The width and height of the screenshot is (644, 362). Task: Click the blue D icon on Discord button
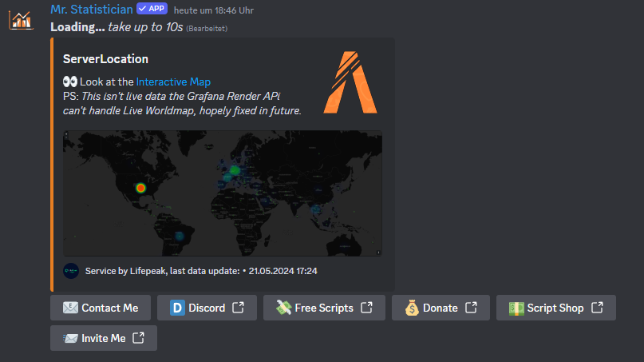pyautogui.click(x=177, y=308)
